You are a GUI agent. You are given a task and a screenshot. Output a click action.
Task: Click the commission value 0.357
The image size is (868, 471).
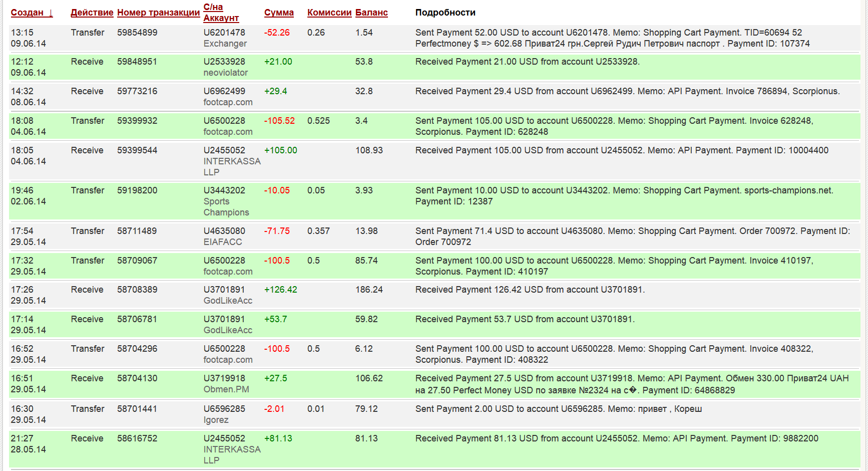coord(318,231)
